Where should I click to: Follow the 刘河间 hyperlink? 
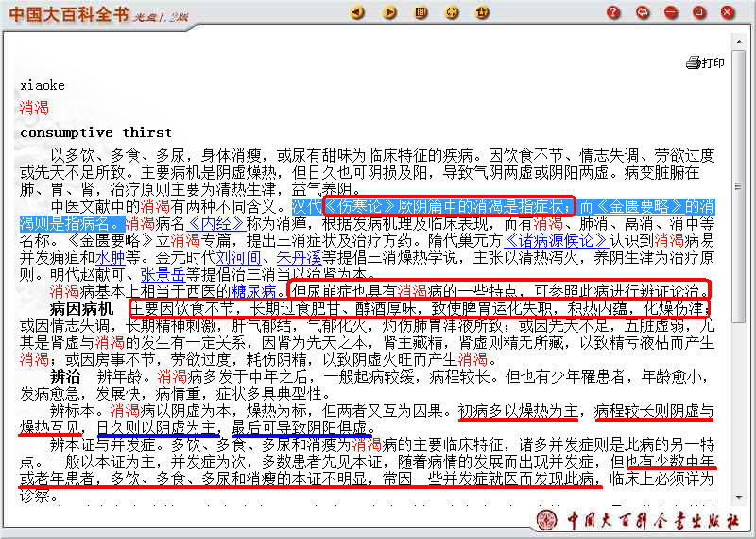coord(238,257)
